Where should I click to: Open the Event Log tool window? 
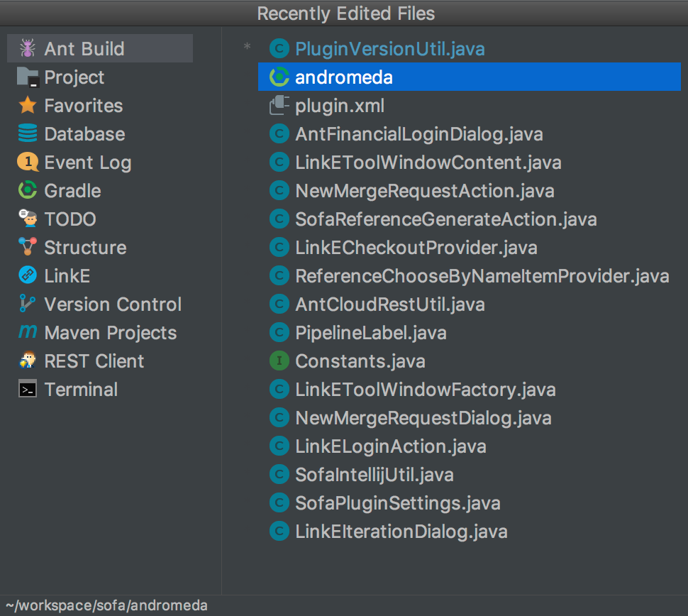100,162
